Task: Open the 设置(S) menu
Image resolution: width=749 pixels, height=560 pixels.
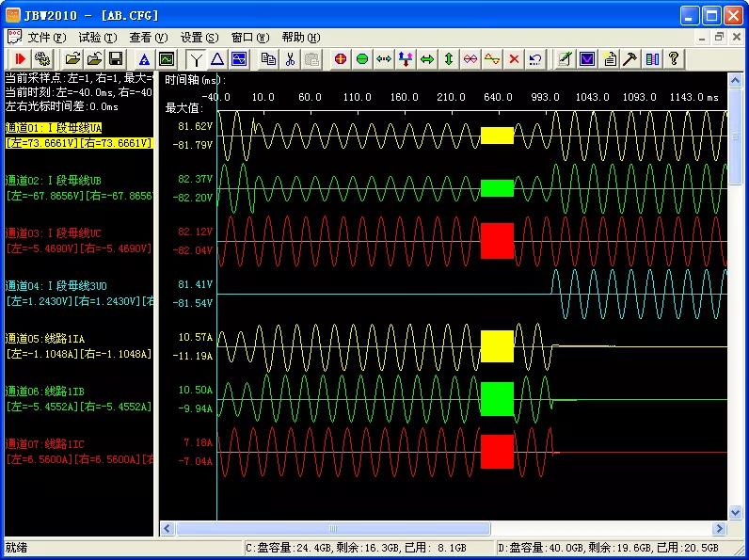Action: click(199, 38)
